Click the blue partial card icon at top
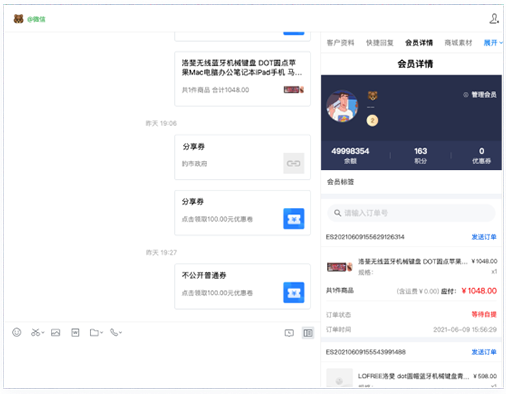 click(294, 33)
